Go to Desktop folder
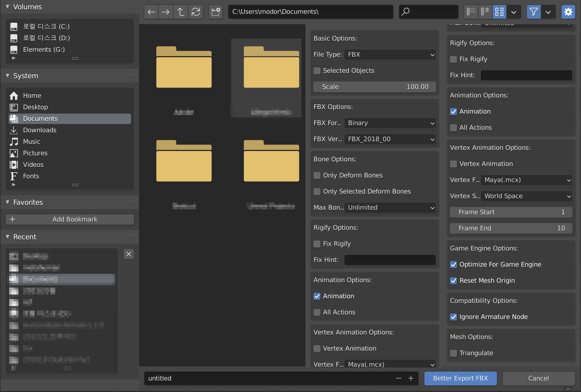The height and width of the screenshot is (392, 581). [x=70, y=107]
